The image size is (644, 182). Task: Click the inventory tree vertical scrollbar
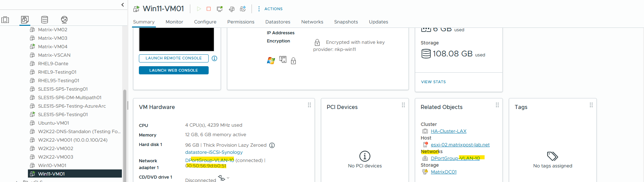(x=125, y=136)
